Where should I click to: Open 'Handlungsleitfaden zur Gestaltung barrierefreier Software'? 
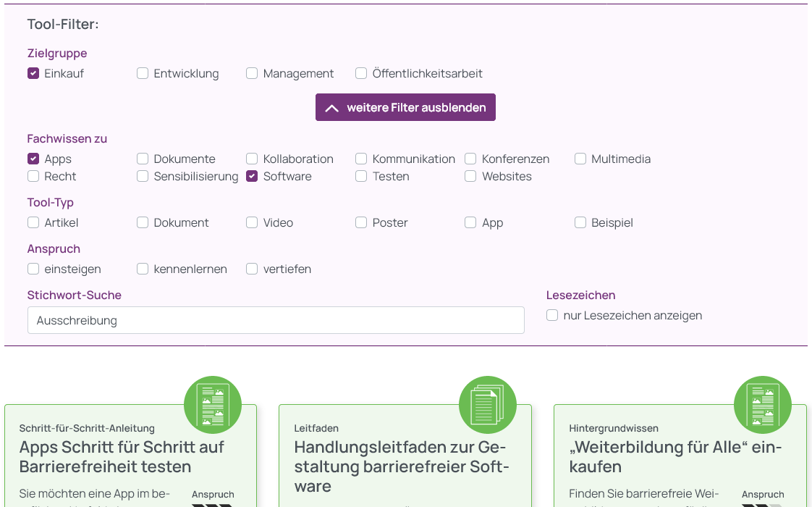pyautogui.click(x=402, y=466)
